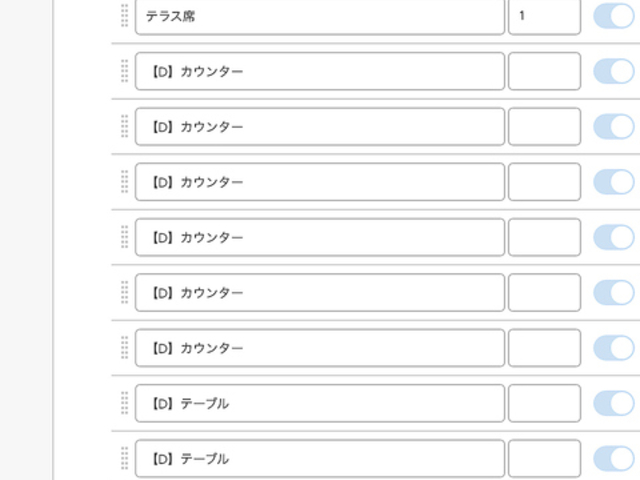Viewport: 640px width, 480px height.
Task: Click the drag handle of the last 【D】テーブル row
Action: tap(124, 458)
